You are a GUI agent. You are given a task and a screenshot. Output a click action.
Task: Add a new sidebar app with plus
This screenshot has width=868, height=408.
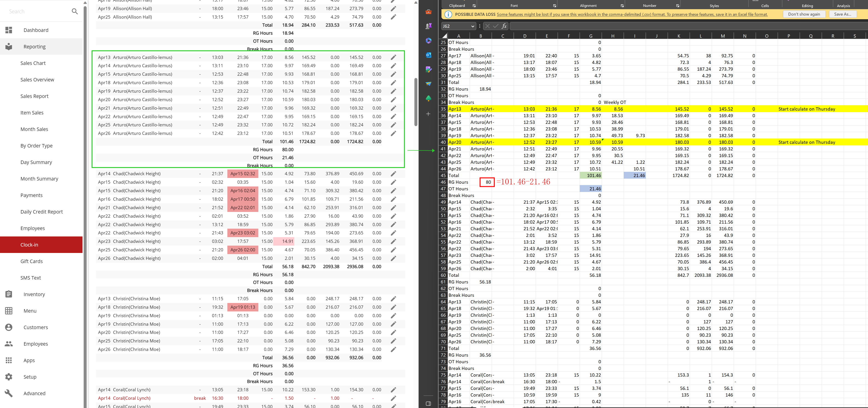pos(428,114)
